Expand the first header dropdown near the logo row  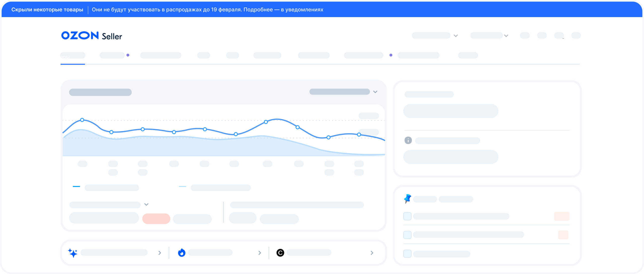point(456,36)
